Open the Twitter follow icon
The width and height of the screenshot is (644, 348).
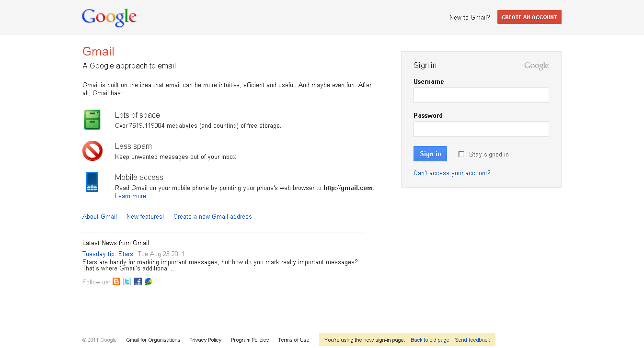[x=127, y=282]
